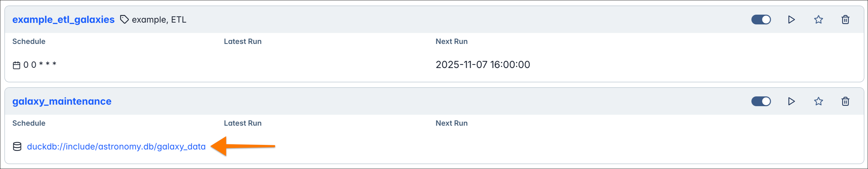Delete the galaxy_maintenance DAG via trash icon
Screen dimensions: 868x169
point(845,101)
